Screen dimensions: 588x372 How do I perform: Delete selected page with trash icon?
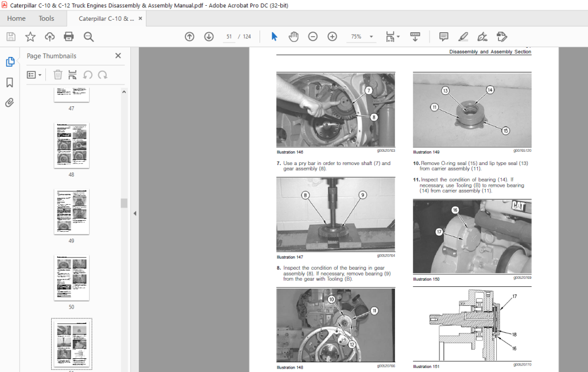58,75
